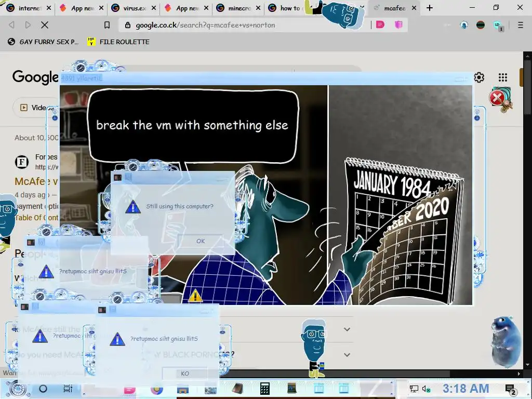
Task: Stop loading the page with the X button
Action: click(x=45, y=25)
